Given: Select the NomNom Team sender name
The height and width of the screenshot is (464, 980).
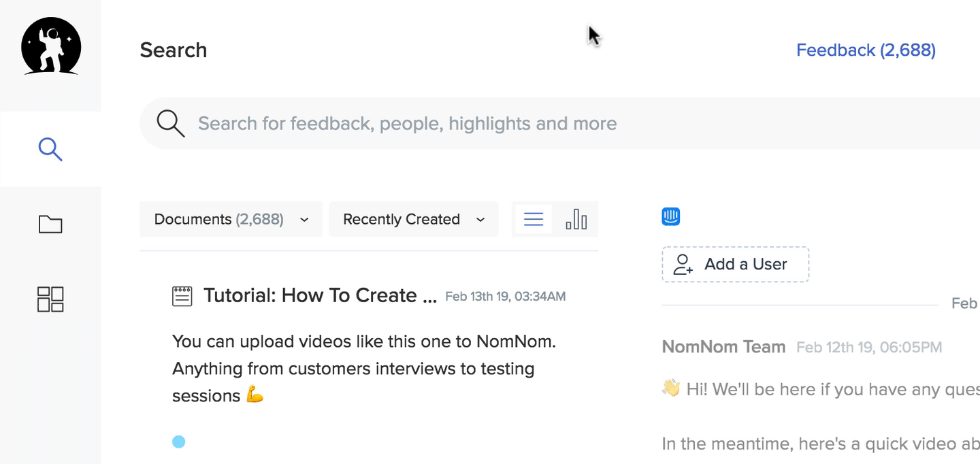Looking at the screenshot, I should click(x=723, y=347).
